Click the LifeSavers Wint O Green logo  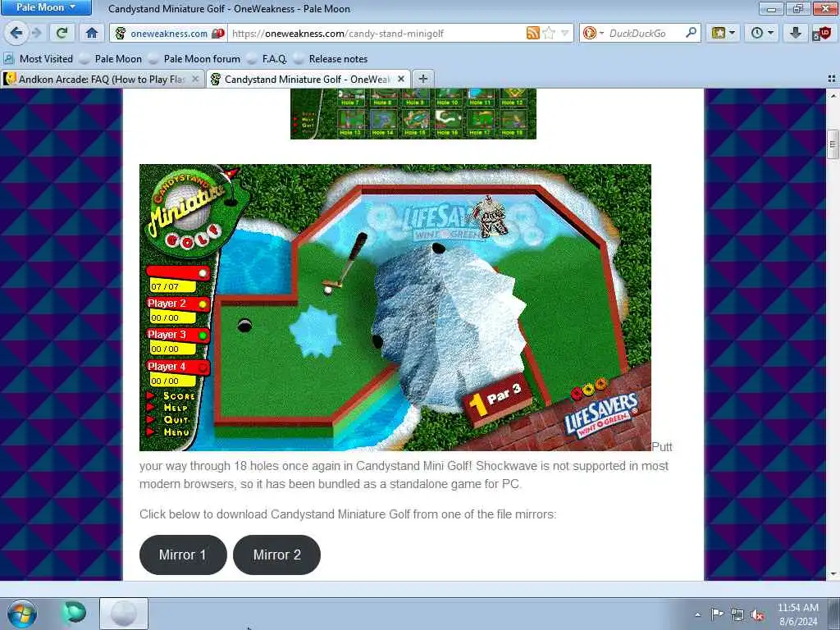coord(601,414)
